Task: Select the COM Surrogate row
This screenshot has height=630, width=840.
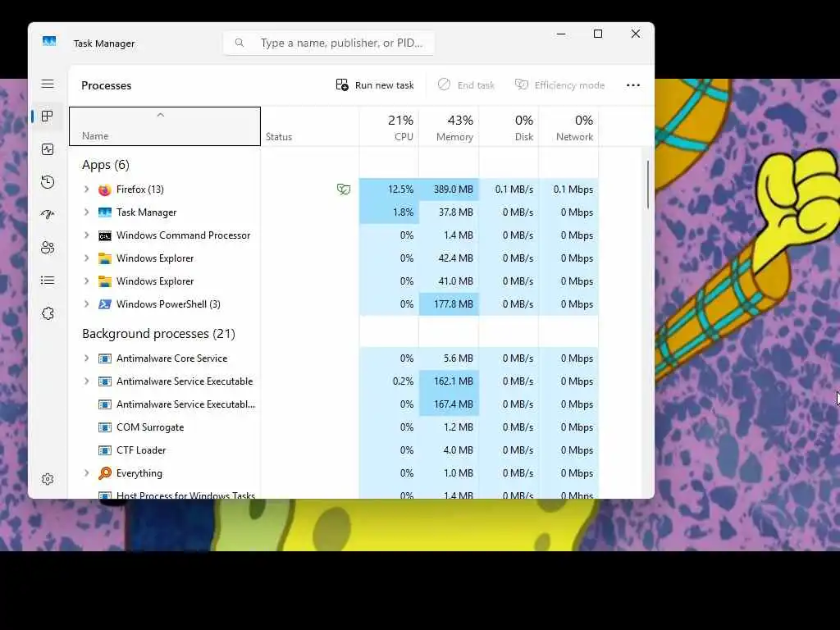Action: (x=334, y=427)
